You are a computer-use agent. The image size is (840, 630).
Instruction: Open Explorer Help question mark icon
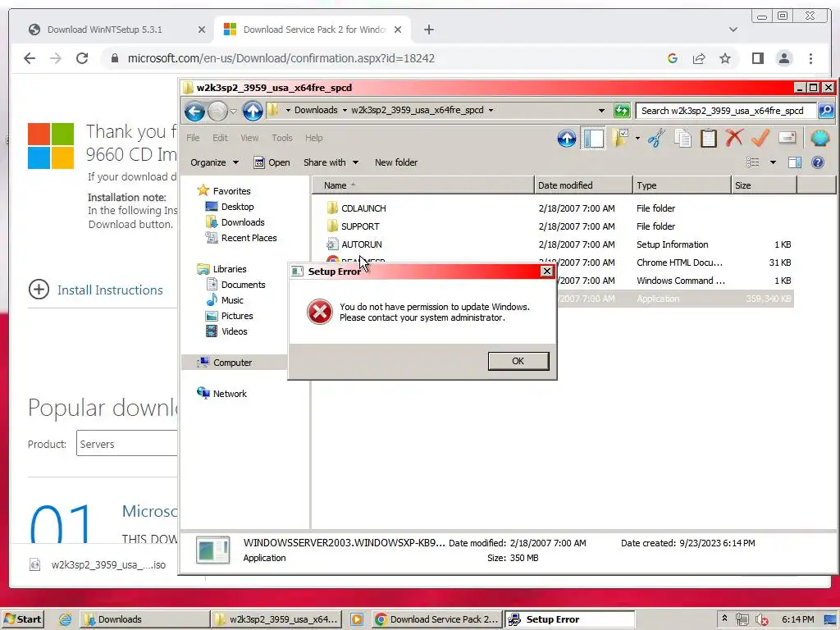[x=818, y=162]
